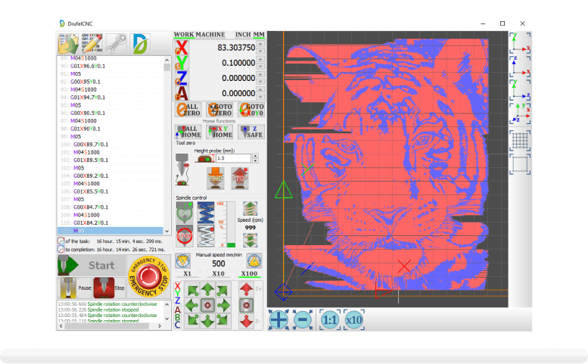The image size is (588, 364).
Task: Zero the A axis coordinate
Action: [x=182, y=93]
